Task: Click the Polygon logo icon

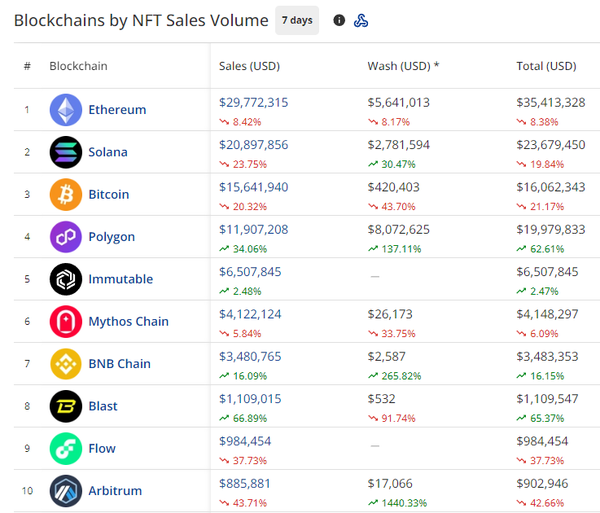Action: (x=66, y=237)
